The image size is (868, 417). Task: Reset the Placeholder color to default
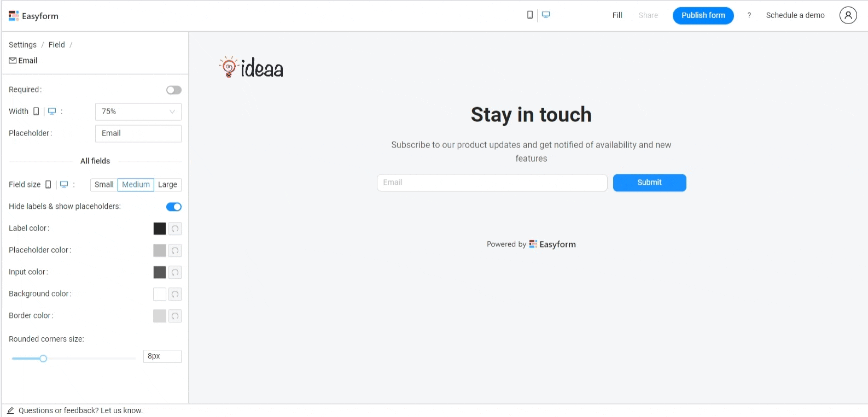pos(175,251)
